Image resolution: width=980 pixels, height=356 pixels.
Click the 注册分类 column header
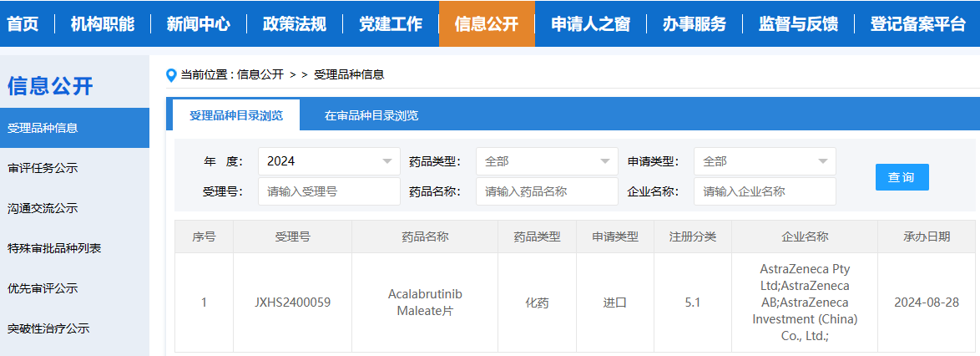693,237
